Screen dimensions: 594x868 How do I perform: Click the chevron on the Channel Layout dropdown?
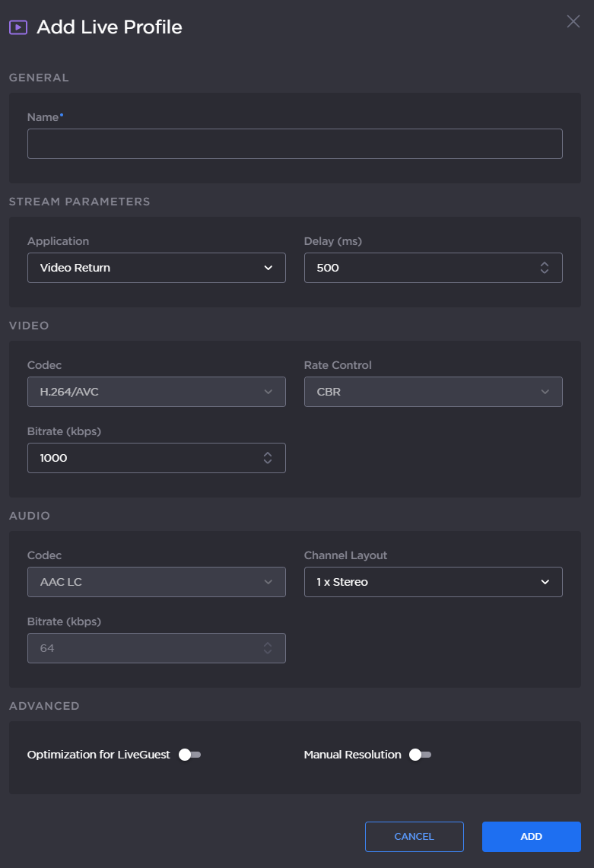[545, 582]
